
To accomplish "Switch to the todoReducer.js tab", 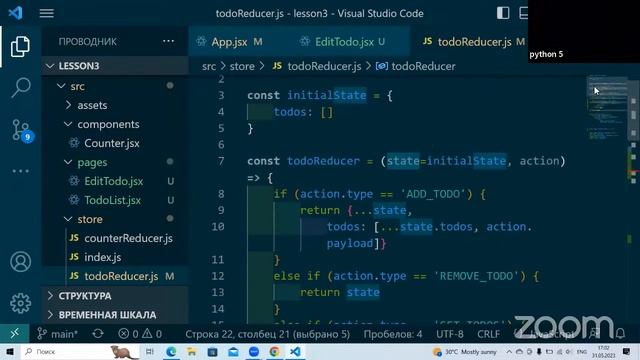I will 474,42.
